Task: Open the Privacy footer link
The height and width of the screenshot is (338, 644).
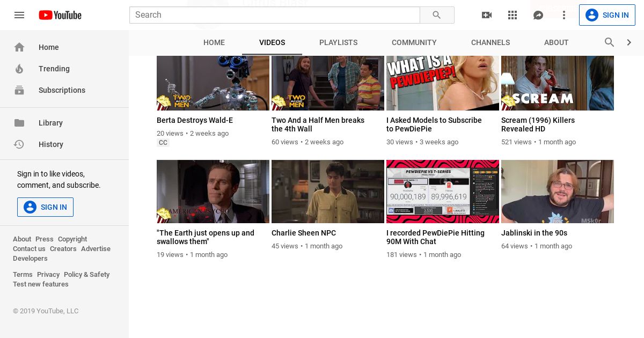Action: point(48,275)
